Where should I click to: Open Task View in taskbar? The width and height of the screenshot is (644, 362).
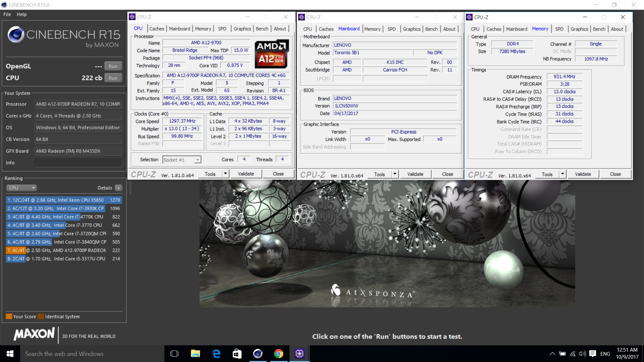click(174, 354)
